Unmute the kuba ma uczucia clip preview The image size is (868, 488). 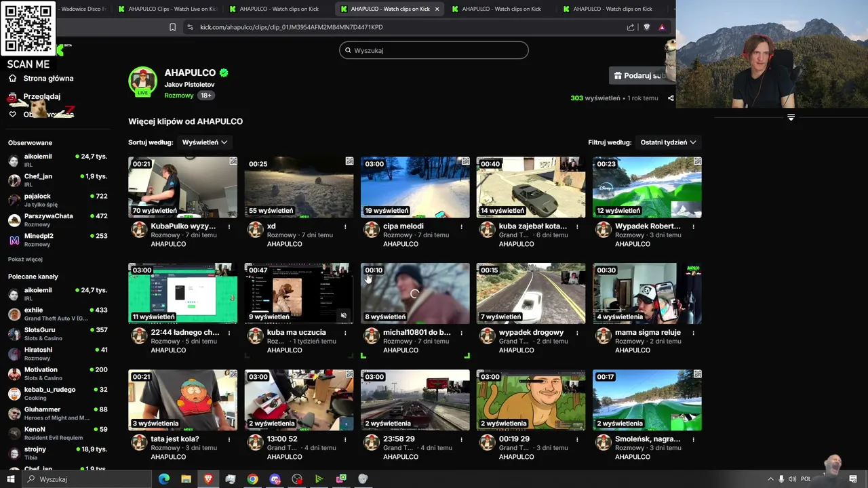pyautogui.click(x=343, y=315)
